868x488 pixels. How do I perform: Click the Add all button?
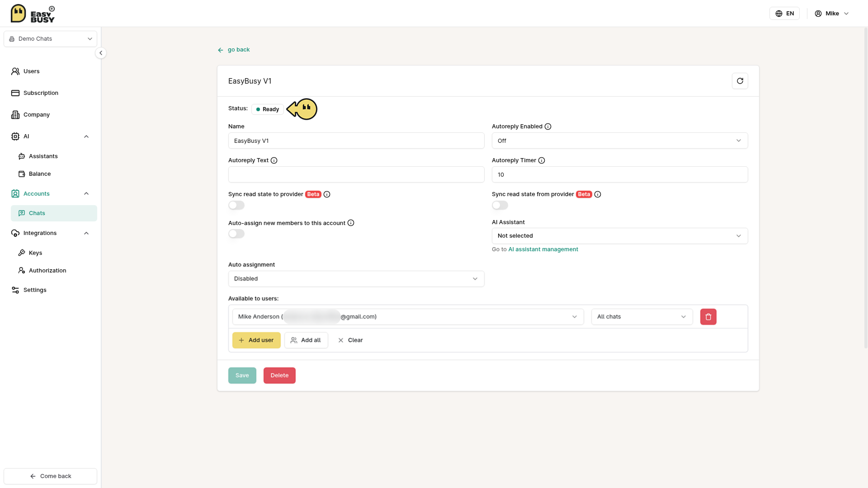tap(306, 340)
